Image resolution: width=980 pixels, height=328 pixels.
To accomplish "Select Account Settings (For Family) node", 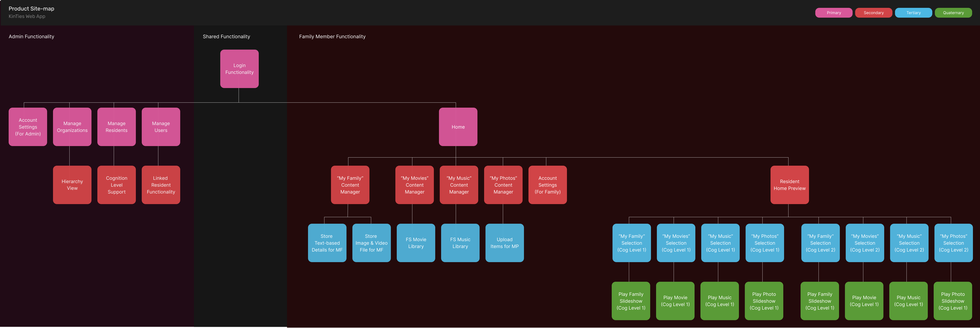I will point(548,185).
